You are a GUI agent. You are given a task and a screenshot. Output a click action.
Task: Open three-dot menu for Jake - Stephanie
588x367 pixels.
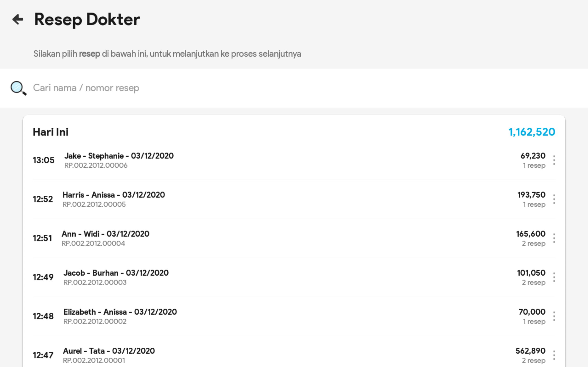pyautogui.click(x=554, y=160)
